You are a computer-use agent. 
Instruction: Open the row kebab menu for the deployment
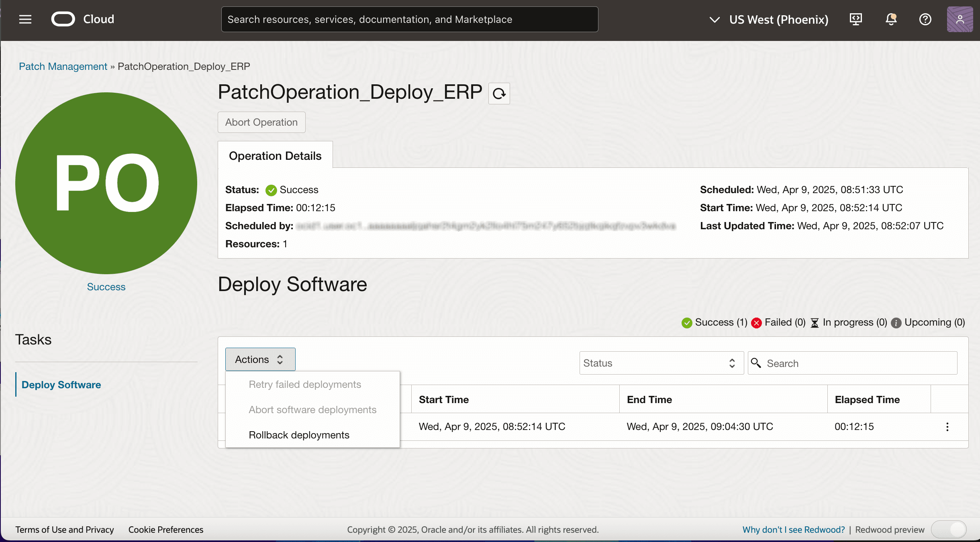coord(947,426)
